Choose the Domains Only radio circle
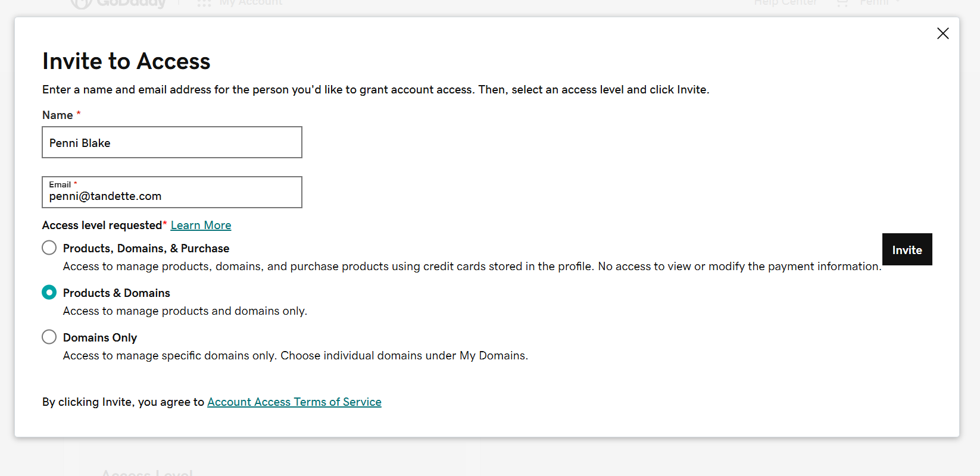Image resolution: width=980 pixels, height=476 pixels. point(49,337)
